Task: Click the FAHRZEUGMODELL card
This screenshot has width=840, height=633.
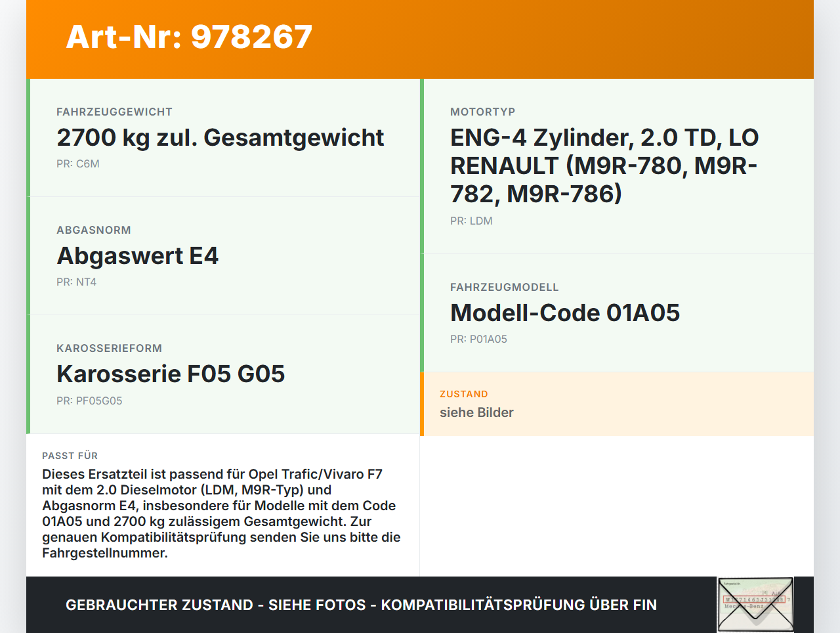Action: coord(617,313)
